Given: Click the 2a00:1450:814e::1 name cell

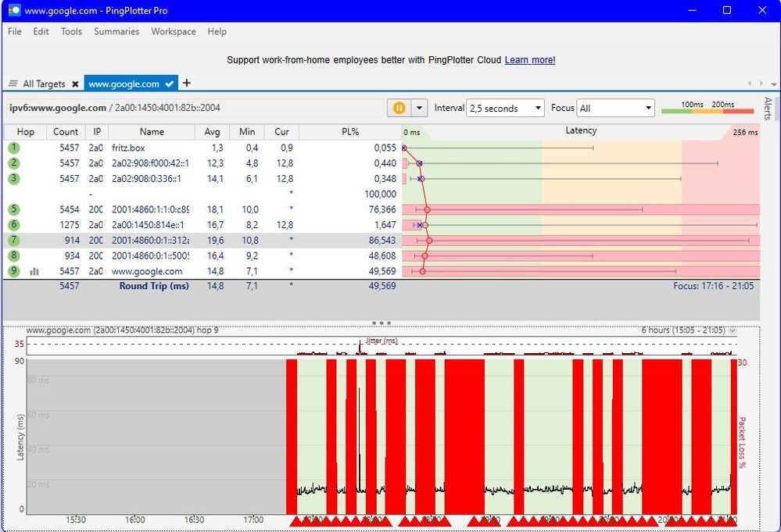Looking at the screenshot, I should pyautogui.click(x=148, y=225).
